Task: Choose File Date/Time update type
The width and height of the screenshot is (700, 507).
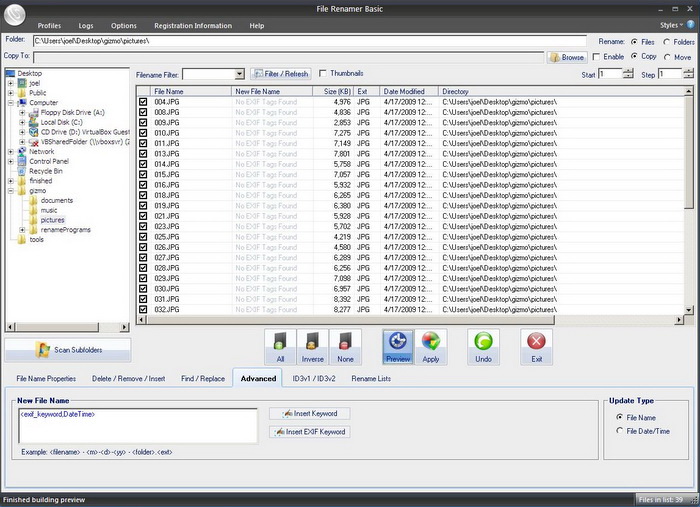Action: 620,431
